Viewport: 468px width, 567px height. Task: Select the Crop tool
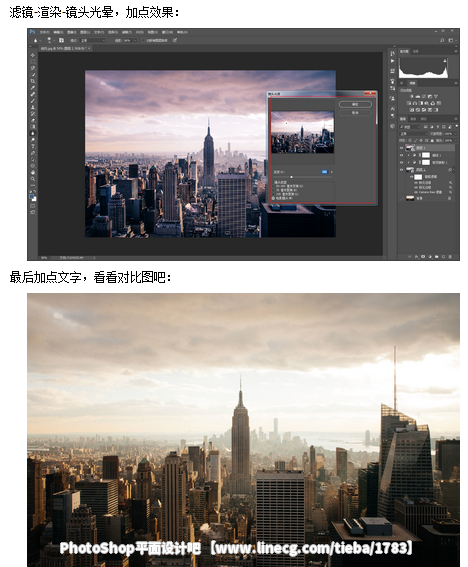tap(33, 81)
